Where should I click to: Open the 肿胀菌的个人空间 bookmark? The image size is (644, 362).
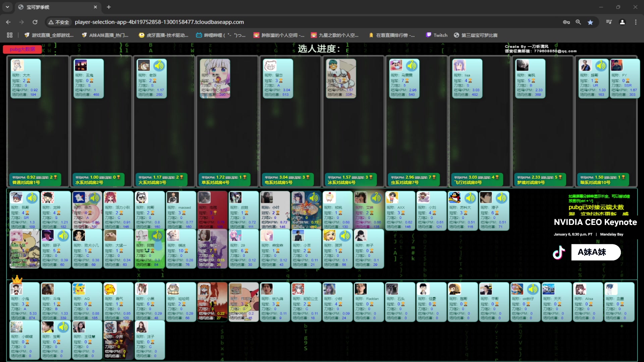point(279,35)
